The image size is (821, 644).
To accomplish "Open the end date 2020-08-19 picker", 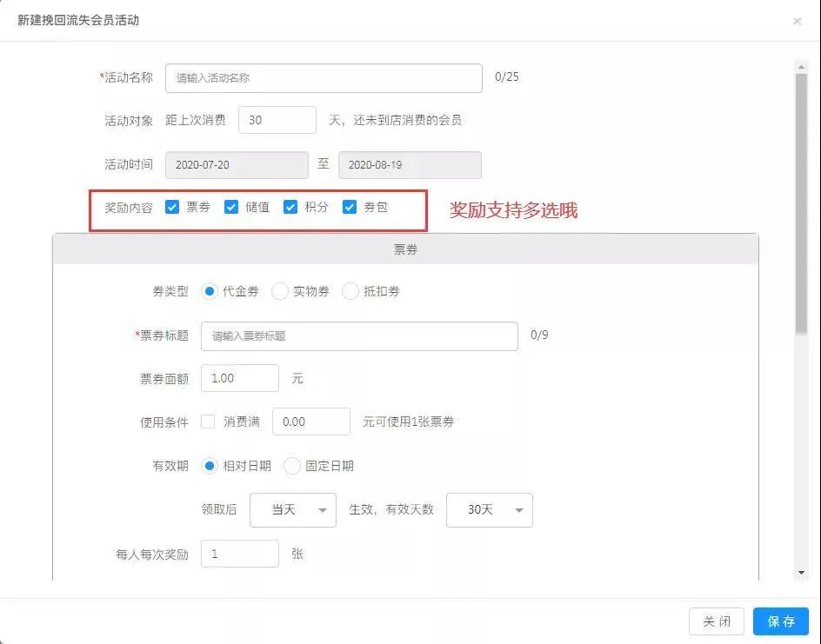I will 410,165.
